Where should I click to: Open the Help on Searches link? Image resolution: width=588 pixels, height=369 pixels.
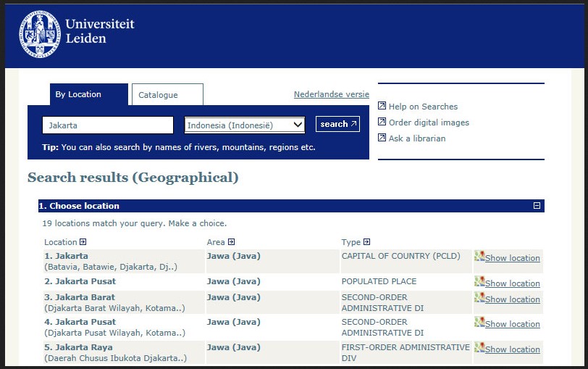click(x=423, y=107)
